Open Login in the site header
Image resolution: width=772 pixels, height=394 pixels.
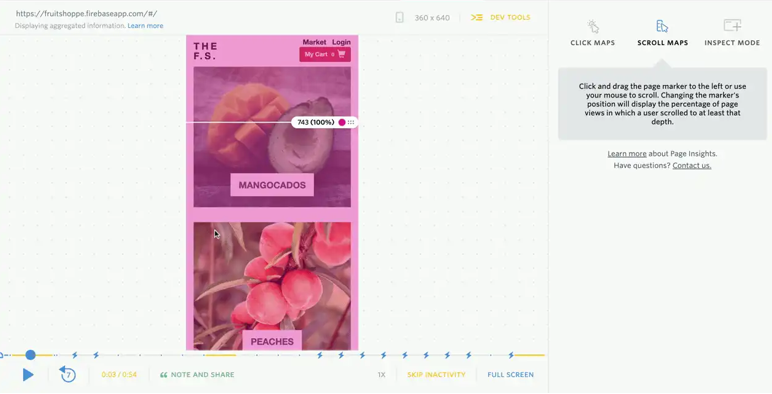[x=341, y=42]
